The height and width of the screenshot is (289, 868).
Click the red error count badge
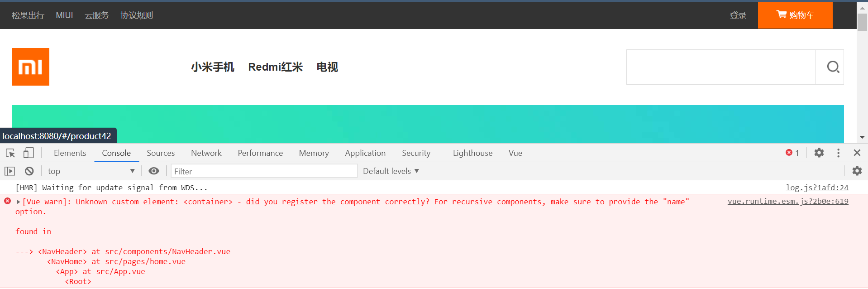pyautogui.click(x=792, y=153)
